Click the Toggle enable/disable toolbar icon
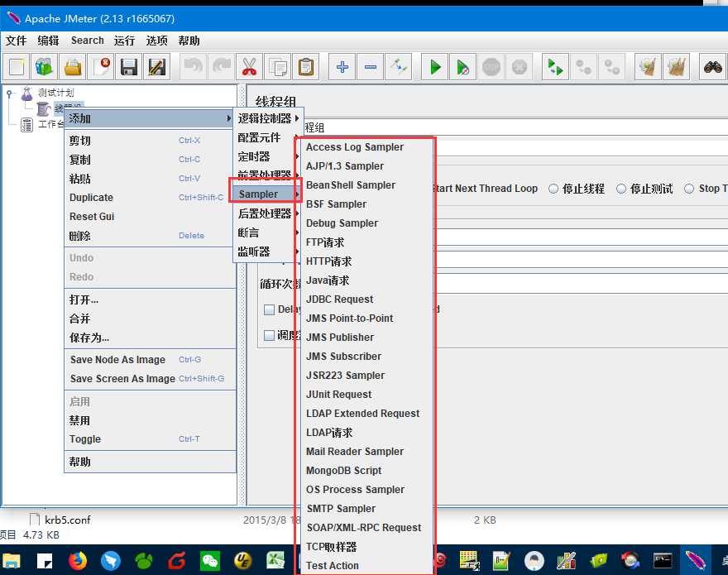This screenshot has width=728, height=575. point(399,67)
